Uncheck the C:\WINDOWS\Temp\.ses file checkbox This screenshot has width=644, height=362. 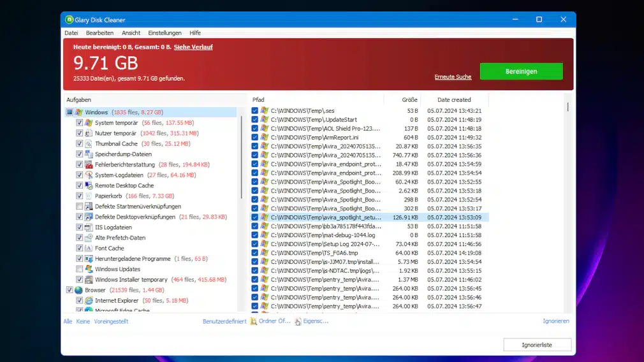(254, 111)
